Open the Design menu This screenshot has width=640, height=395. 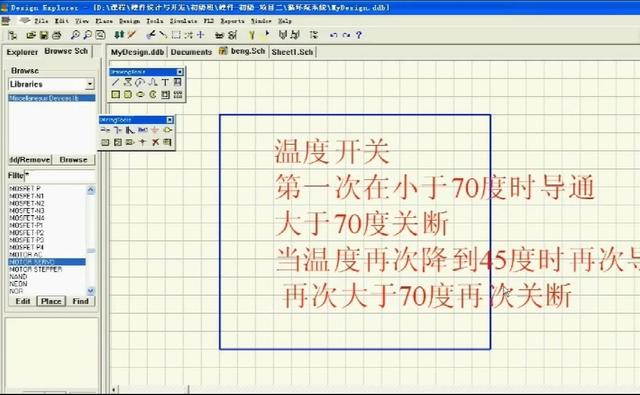point(129,21)
